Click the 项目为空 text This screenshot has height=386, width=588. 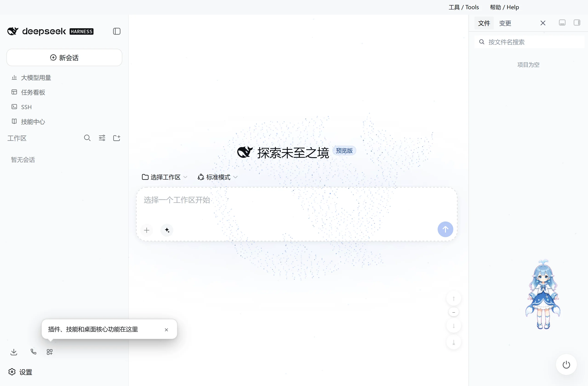click(x=528, y=65)
